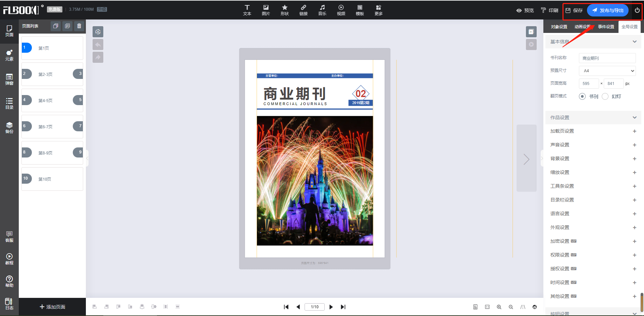
Task: Click 添加页面 add page button
Action: point(52,307)
